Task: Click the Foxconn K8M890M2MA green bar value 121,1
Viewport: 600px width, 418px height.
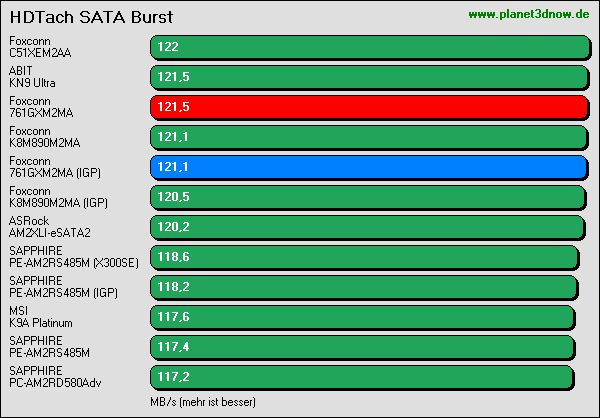Action: [173, 137]
